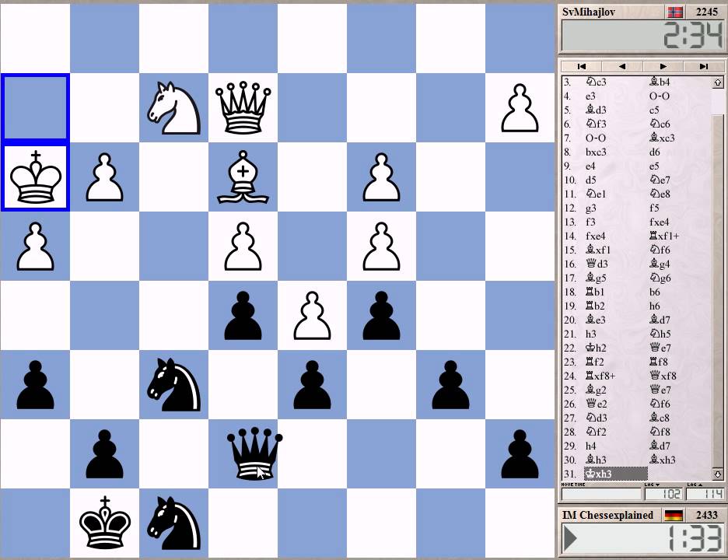Open the IM Chessexplained player name

(607, 516)
